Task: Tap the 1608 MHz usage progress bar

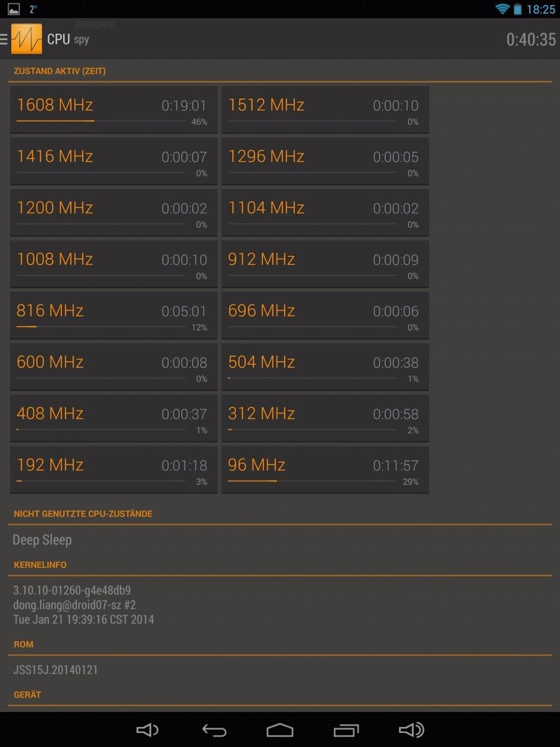Action: pos(101,121)
